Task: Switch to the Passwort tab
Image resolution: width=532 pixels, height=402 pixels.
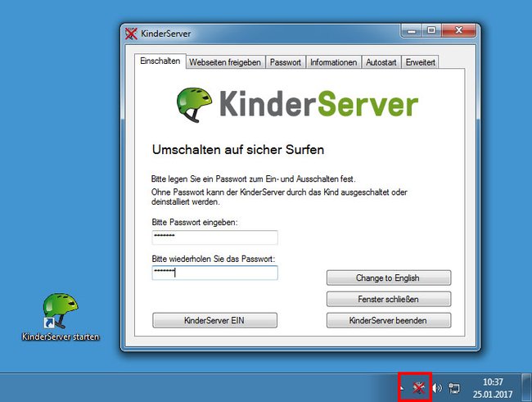Action: click(x=286, y=62)
